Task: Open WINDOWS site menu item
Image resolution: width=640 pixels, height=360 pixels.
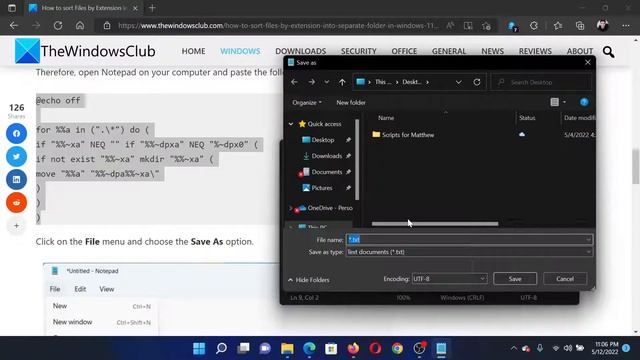Action: [240, 51]
